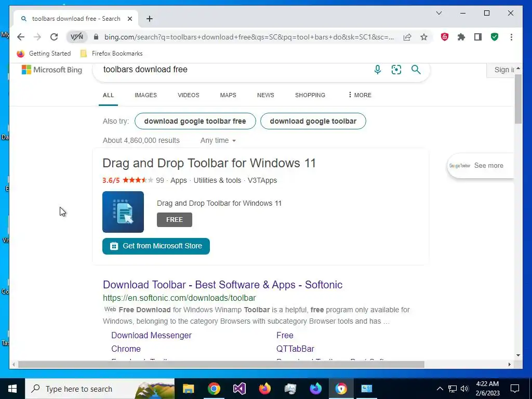Click the Sign in button
Image resolution: width=532 pixels, height=399 pixels.
(x=501, y=70)
